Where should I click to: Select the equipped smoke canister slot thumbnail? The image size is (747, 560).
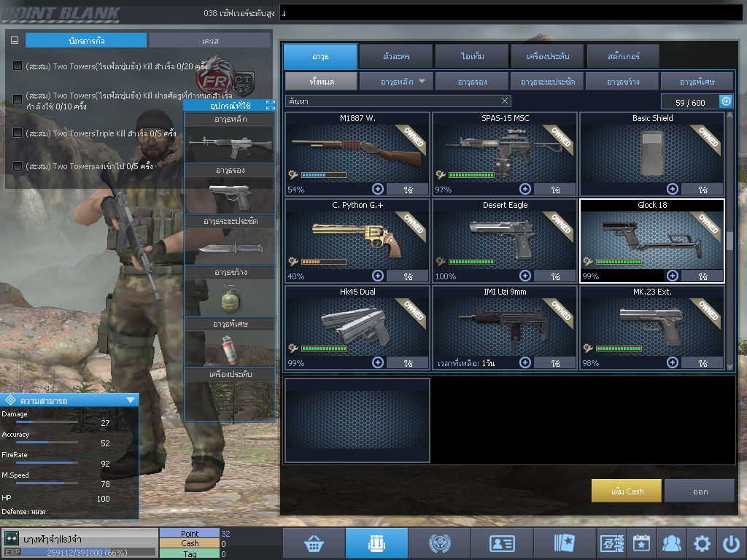230,349
